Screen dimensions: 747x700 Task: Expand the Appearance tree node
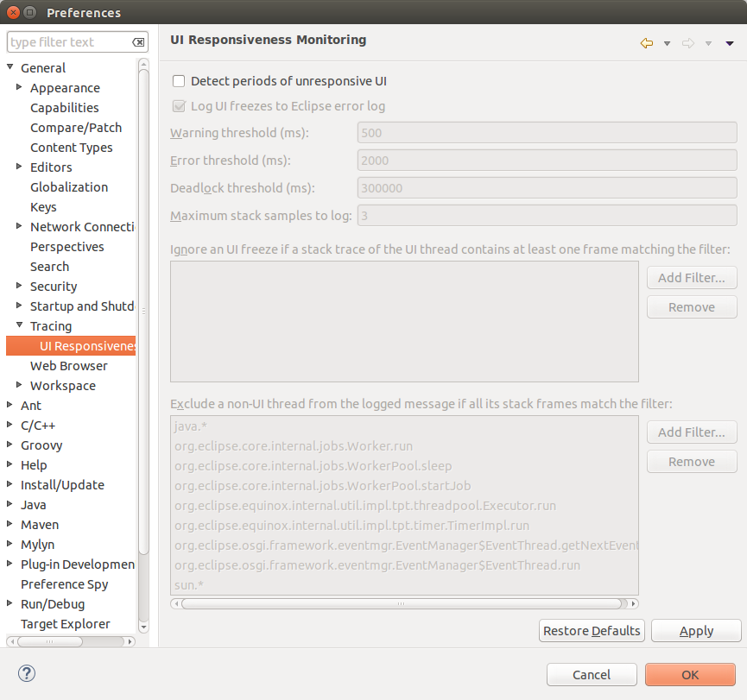tap(20, 87)
